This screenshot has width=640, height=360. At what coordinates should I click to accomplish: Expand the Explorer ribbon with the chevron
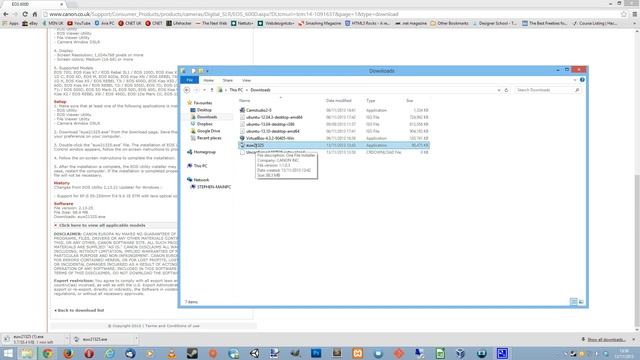pyautogui.click(x=575, y=80)
